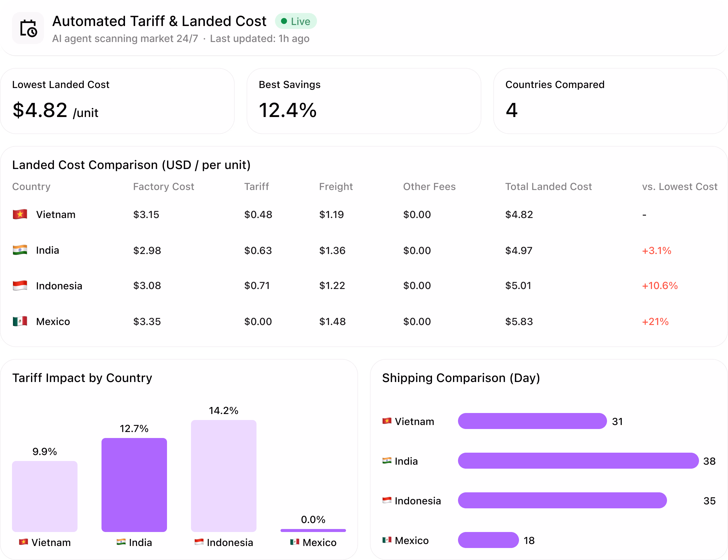Click Vietnam factory cost $3.15
Screen dimensions: 728x560
pyautogui.click(x=146, y=214)
